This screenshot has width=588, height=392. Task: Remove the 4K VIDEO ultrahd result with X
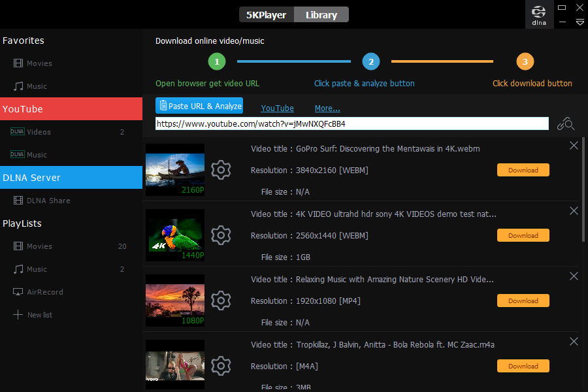click(x=574, y=210)
